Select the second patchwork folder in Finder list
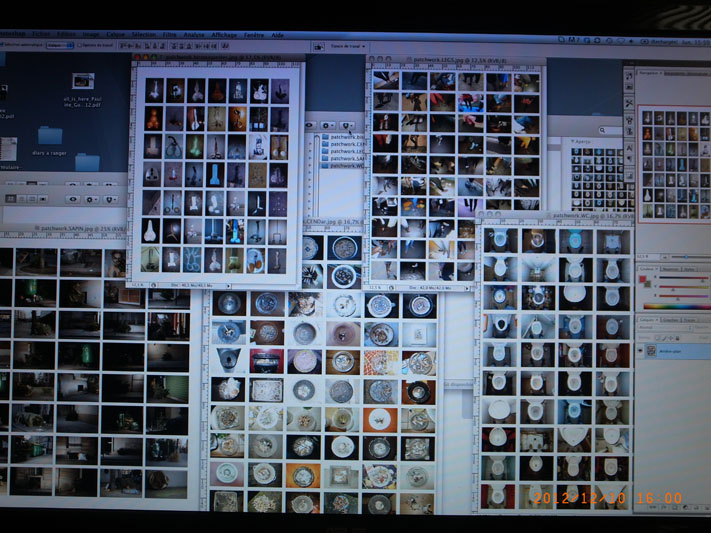This screenshot has width=711, height=533. point(343,144)
